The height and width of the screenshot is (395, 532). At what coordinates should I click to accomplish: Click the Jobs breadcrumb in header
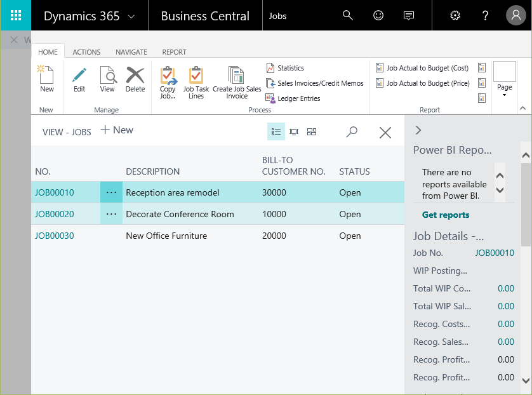pos(277,16)
